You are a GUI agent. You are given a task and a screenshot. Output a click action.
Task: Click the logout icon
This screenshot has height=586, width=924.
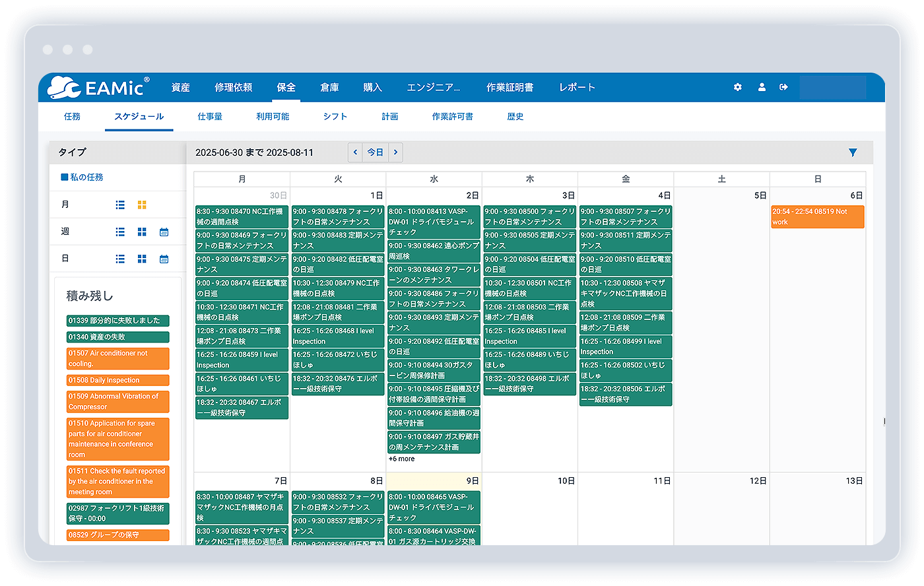tap(784, 86)
